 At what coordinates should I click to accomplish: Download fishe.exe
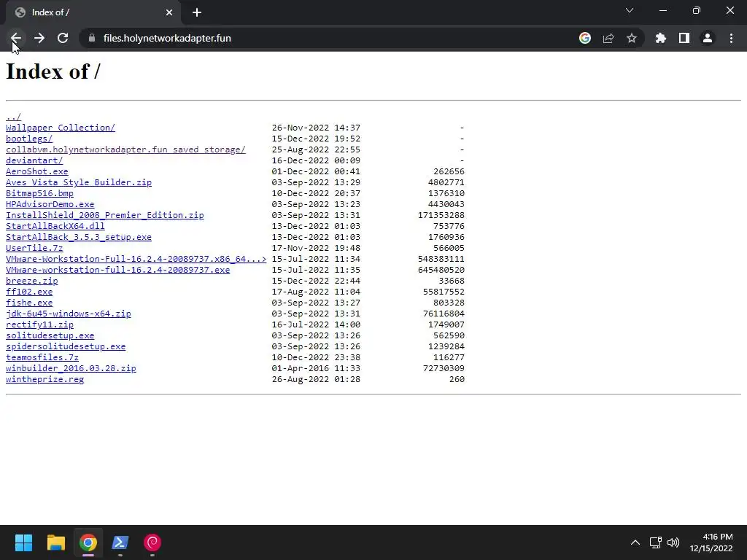29,303
